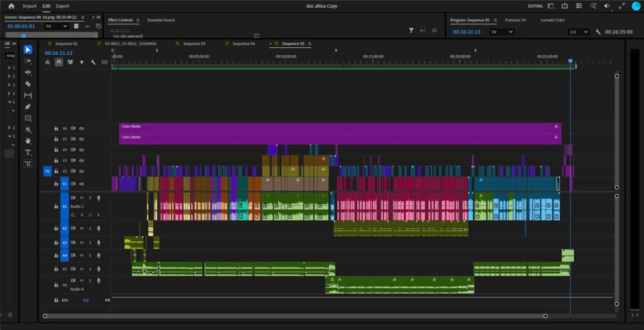This screenshot has height=330, width=644.
Task: Click the search help magnifier icon
Action: pyautogui.click(x=593, y=6)
